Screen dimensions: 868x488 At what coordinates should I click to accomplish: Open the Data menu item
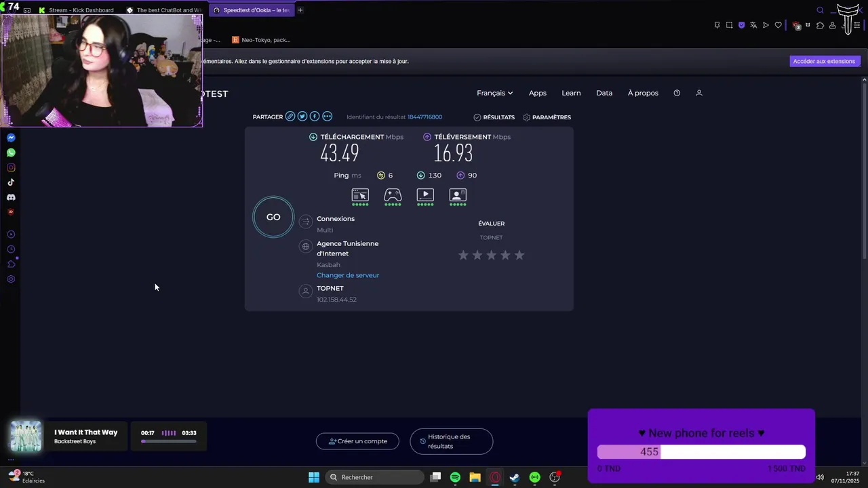pos(604,93)
